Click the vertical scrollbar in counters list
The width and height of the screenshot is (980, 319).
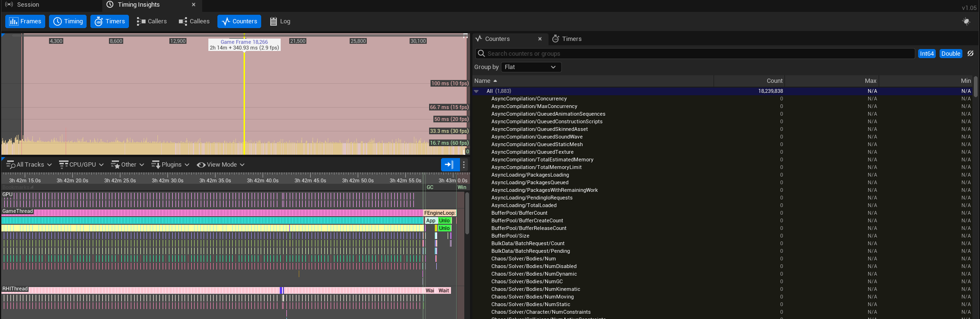pos(976,87)
